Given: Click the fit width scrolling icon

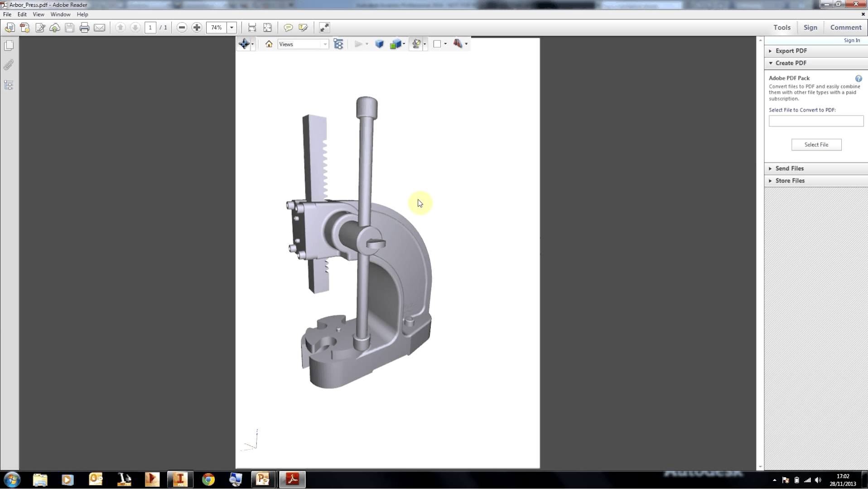Looking at the screenshot, I should (x=252, y=28).
